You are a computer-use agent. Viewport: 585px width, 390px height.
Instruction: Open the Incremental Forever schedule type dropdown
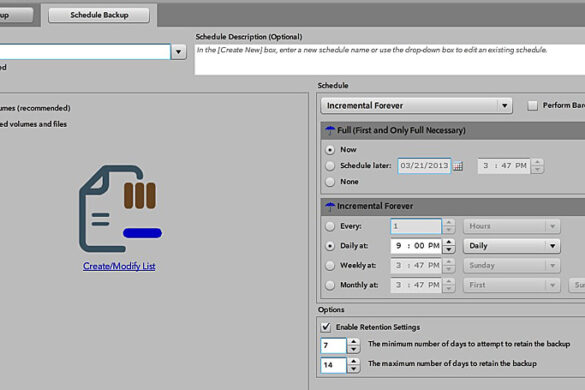[x=416, y=106]
